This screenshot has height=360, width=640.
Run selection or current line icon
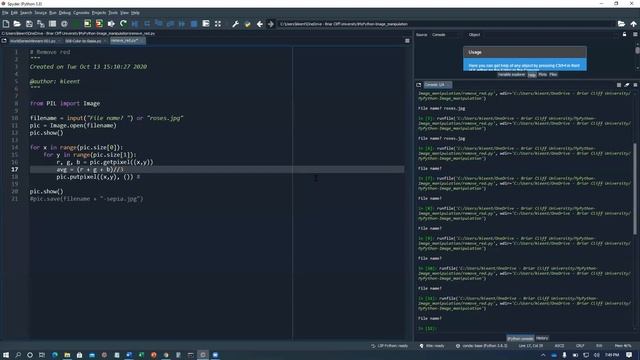[111, 24]
